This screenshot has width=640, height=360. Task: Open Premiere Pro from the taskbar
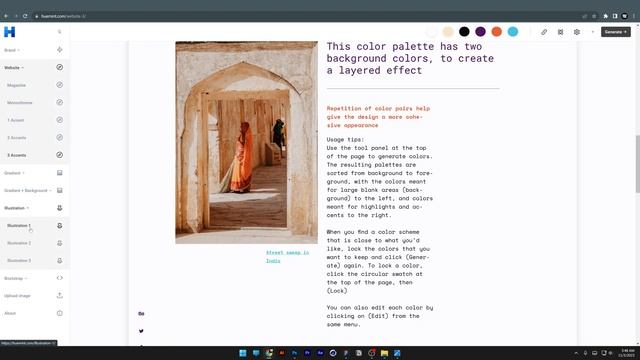coord(307,353)
